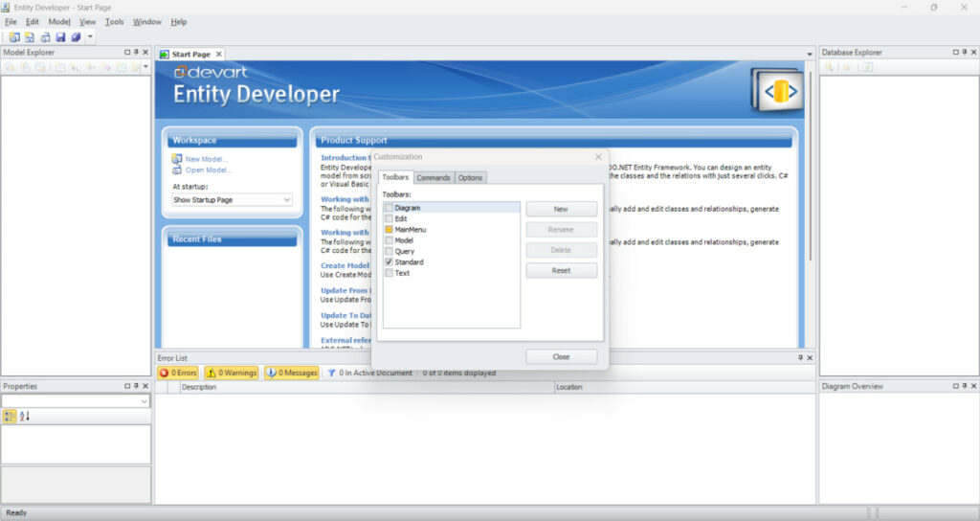Open the document tabs list dropdown arrow
Viewport: 980px width, 521px height.
tap(810, 55)
